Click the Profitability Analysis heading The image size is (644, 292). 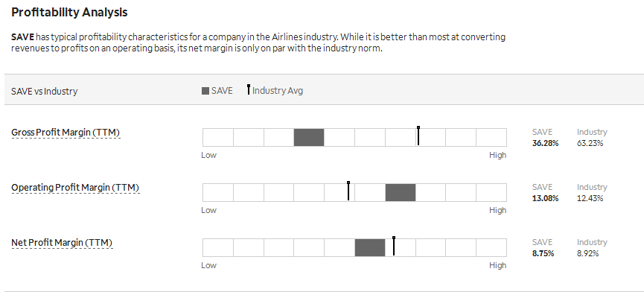pyautogui.click(x=69, y=13)
